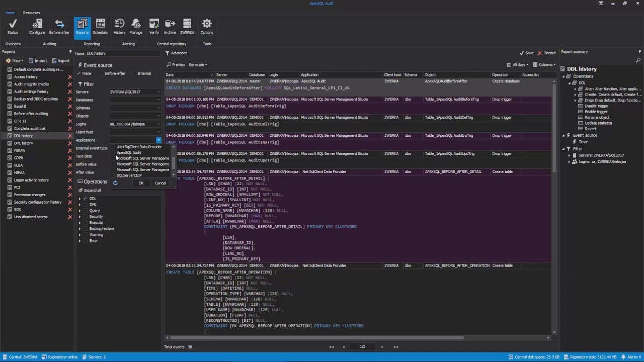This screenshot has width=644, height=362.
Task: Open alert History
Action: (x=119, y=27)
